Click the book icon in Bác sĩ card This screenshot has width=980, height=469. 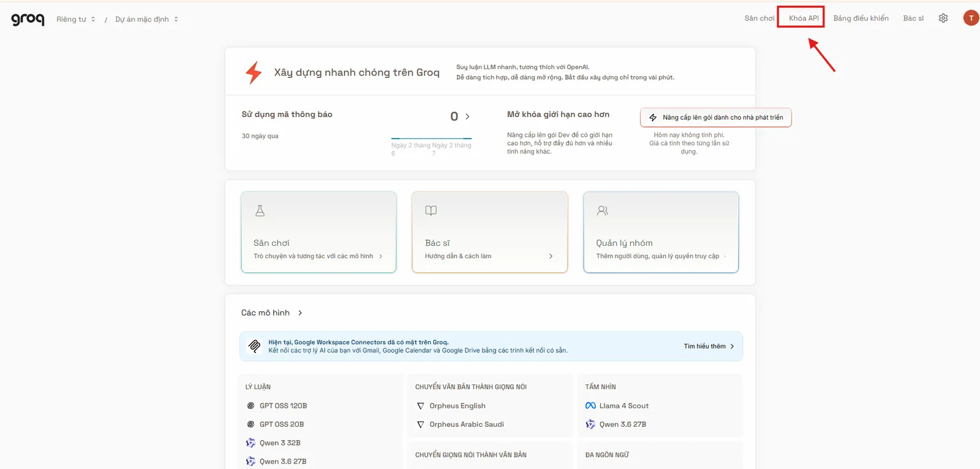coord(431,211)
